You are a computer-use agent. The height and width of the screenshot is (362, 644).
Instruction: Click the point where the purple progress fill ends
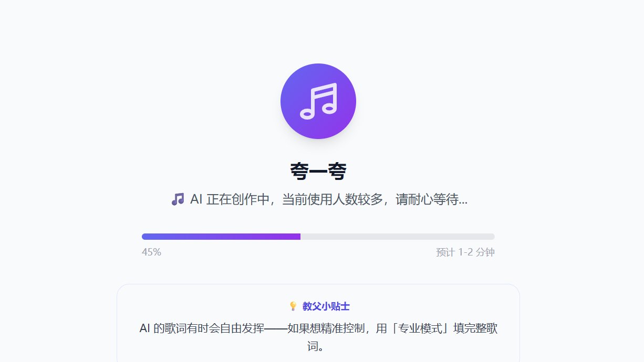tap(300, 237)
